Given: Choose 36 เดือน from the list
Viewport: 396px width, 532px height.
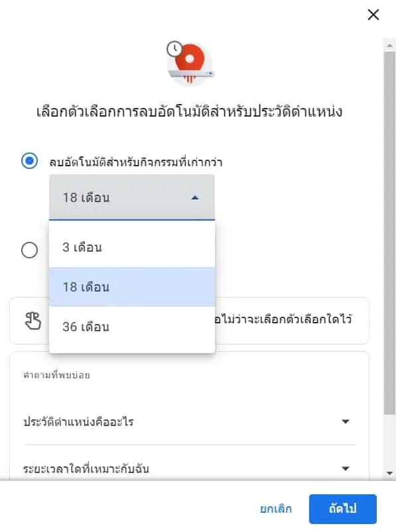Looking at the screenshot, I should (132, 327).
